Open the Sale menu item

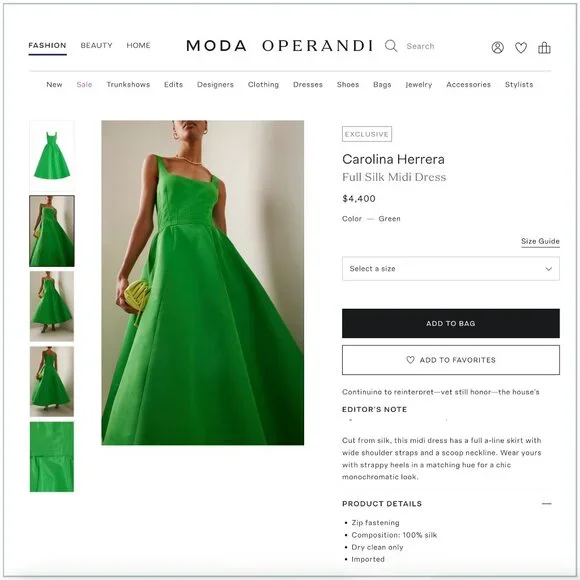pyautogui.click(x=84, y=84)
